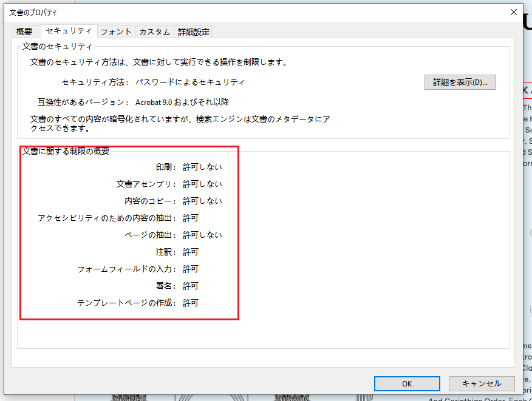The image size is (532, 401).
Task: Click the セキュリティ方法: label
Action: pyautogui.click(x=95, y=82)
